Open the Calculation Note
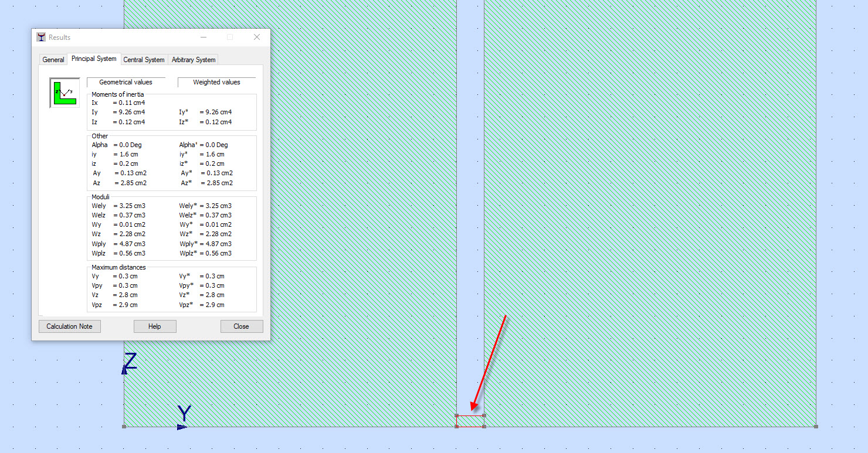Image resolution: width=868 pixels, height=453 pixels. click(x=69, y=326)
